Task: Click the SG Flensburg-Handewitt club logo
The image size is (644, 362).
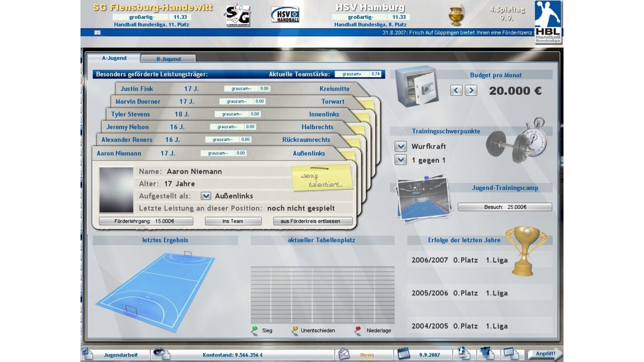Action: 237,16
